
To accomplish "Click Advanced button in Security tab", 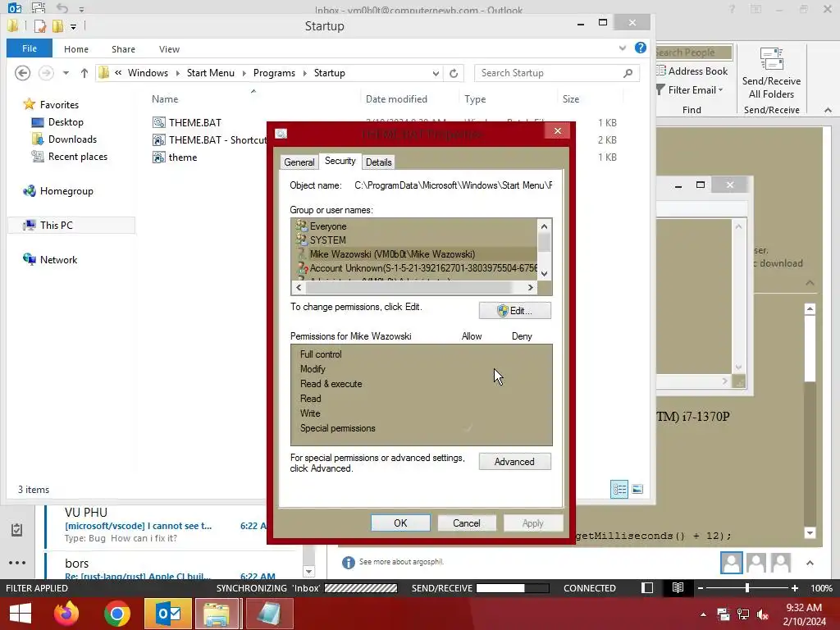I will tap(515, 462).
